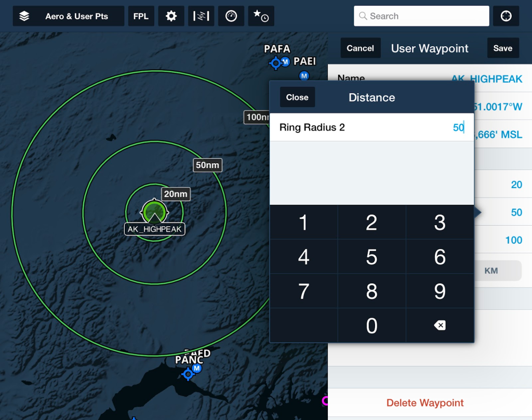This screenshot has width=532, height=420.
Task: Click the Search field
Action: [x=421, y=16]
